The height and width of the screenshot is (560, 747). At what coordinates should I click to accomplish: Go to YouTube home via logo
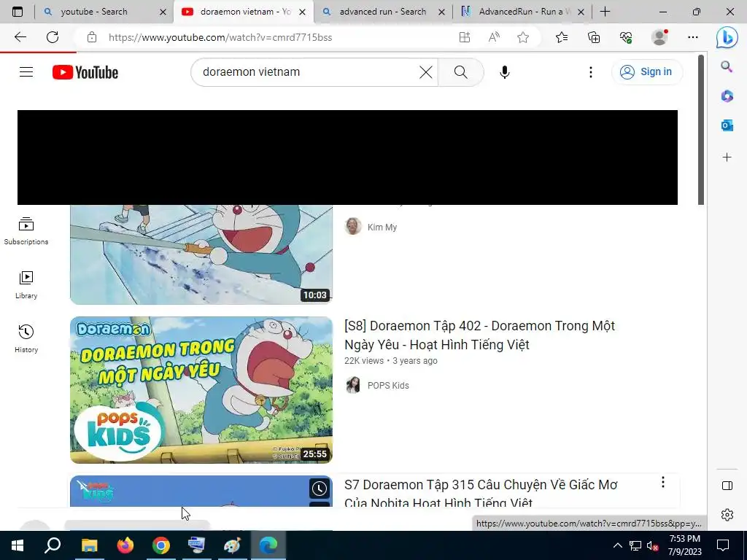[x=85, y=72]
